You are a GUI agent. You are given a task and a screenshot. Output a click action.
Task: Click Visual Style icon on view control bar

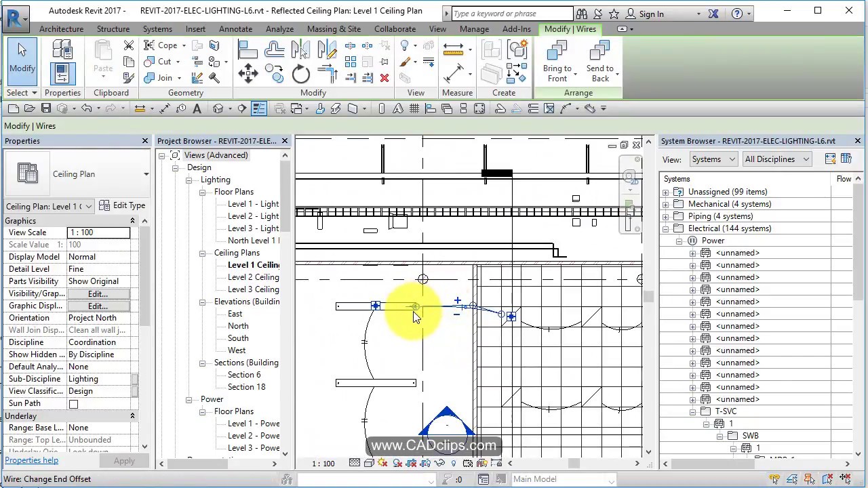pyautogui.click(x=370, y=464)
